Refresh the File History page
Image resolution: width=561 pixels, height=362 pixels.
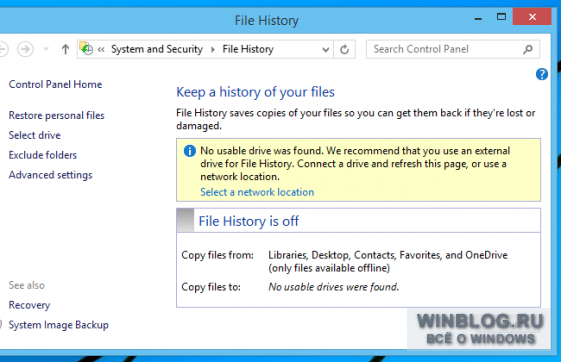click(344, 49)
